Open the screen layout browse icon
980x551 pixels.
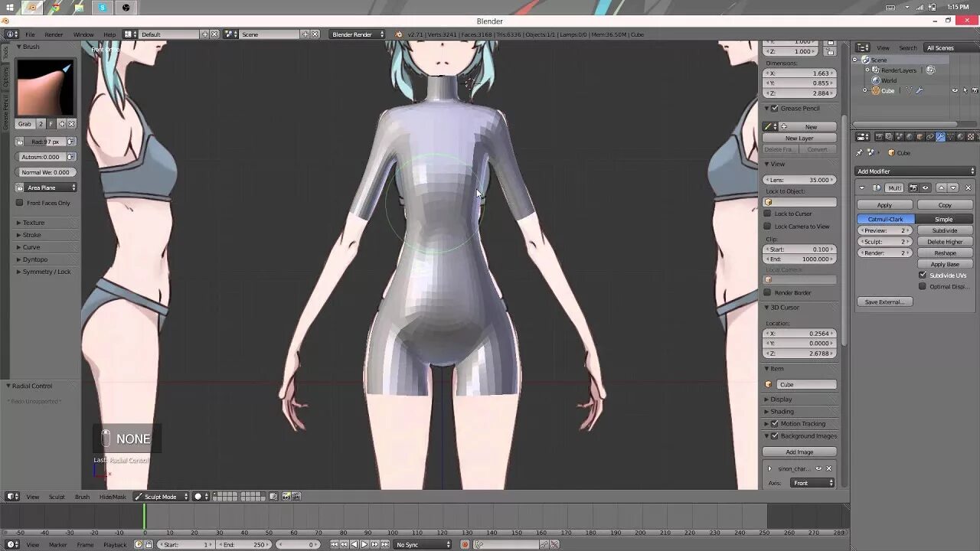130,34
